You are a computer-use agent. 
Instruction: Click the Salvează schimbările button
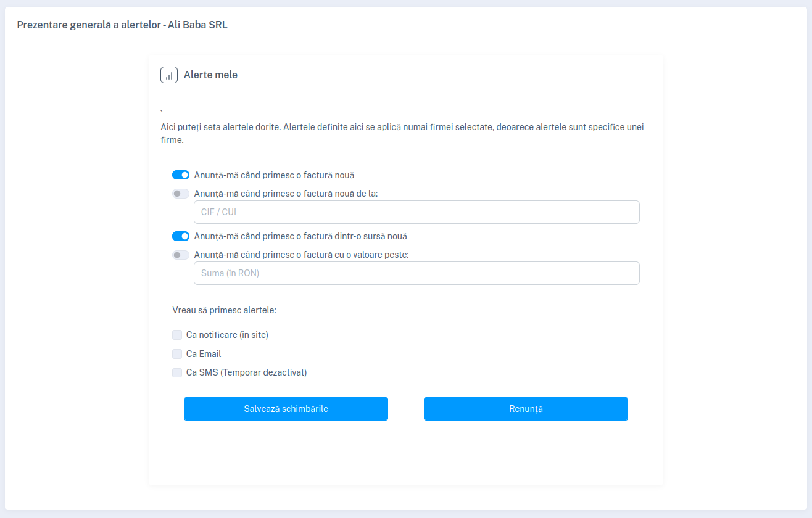point(286,409)
